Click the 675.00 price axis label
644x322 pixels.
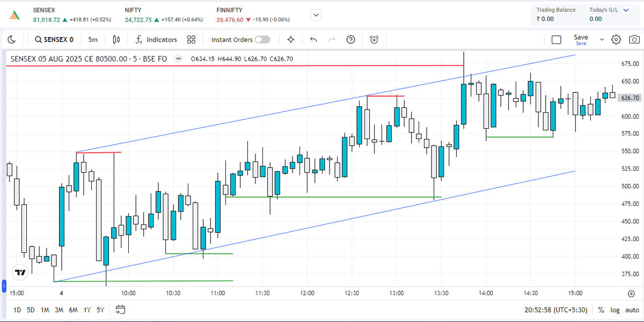point(631,64)
